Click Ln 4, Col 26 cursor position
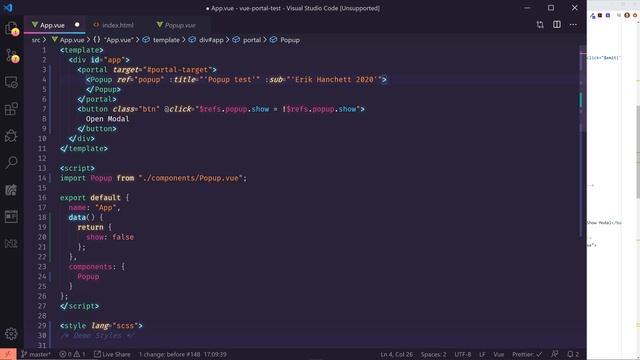 [x=396, y=354]
